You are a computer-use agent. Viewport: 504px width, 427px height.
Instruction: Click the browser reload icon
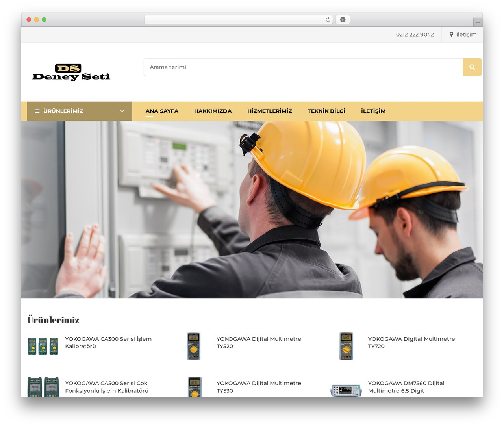(328, 20)
